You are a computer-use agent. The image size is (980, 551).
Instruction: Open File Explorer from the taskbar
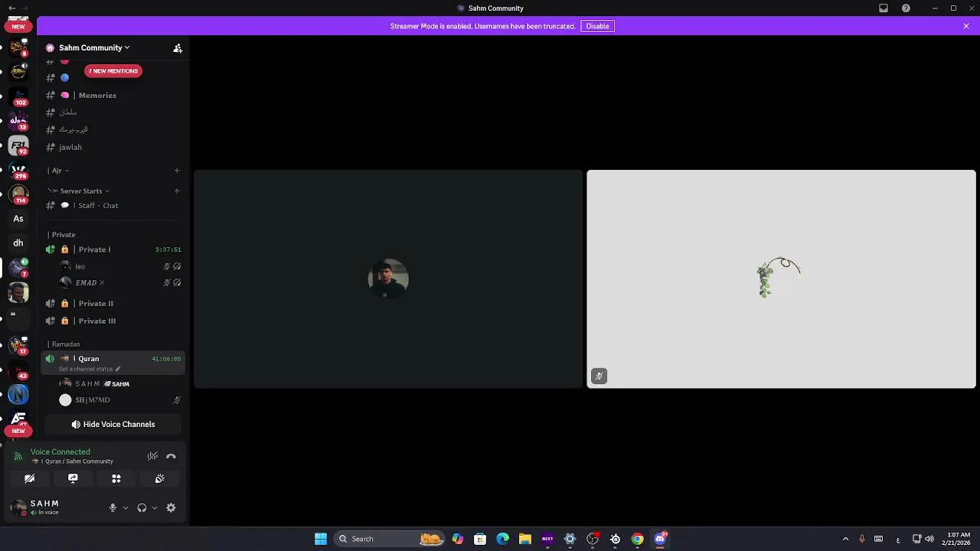pyautogui.click(x=525, y=539)
